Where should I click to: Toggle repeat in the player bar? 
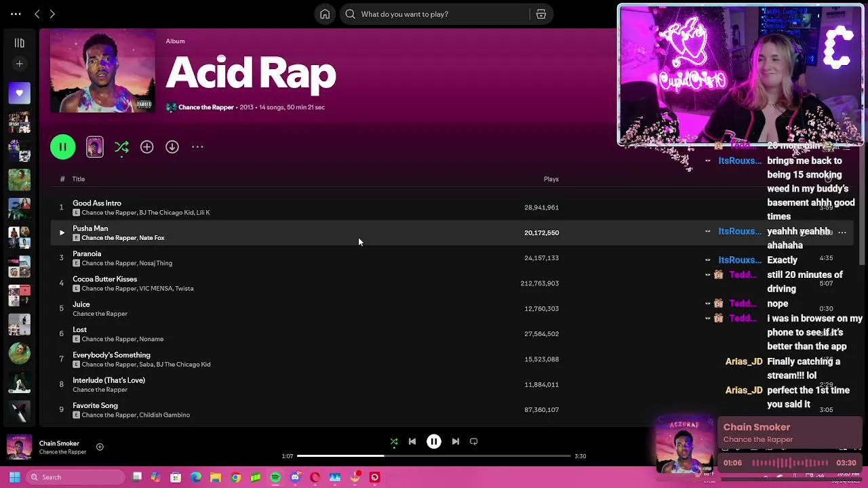click(474, 442)
